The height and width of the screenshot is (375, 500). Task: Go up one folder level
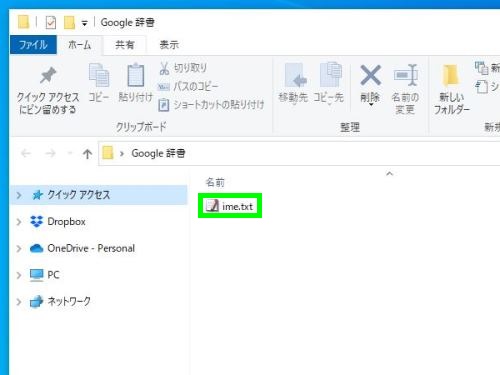[87, 154]
